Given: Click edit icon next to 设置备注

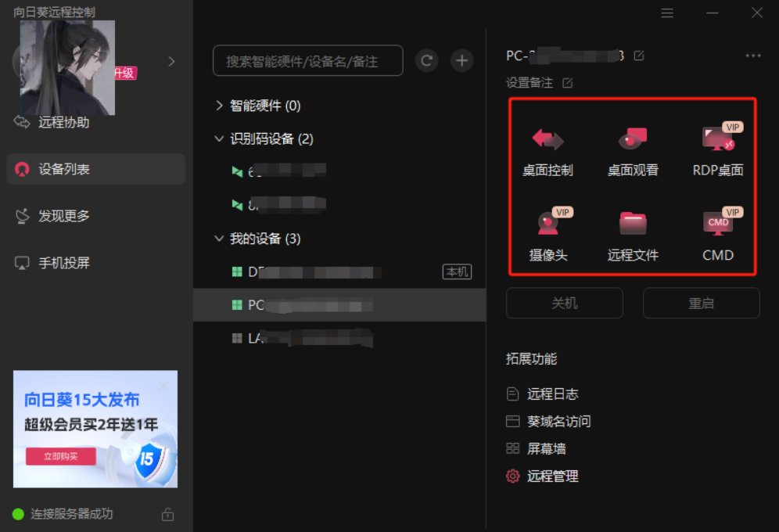Looking at the screenshot, I should point(568,83).
